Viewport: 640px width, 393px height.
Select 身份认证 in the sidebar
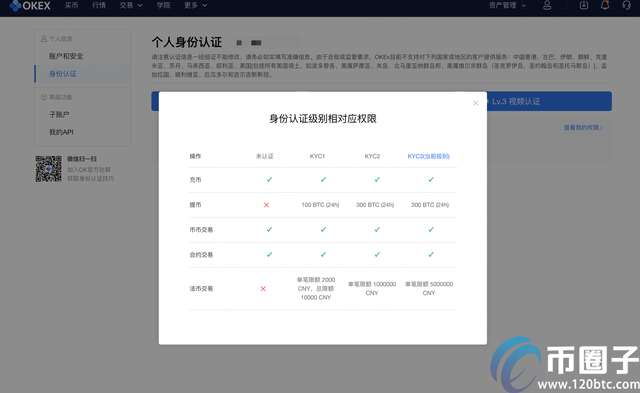click(62, 74)
